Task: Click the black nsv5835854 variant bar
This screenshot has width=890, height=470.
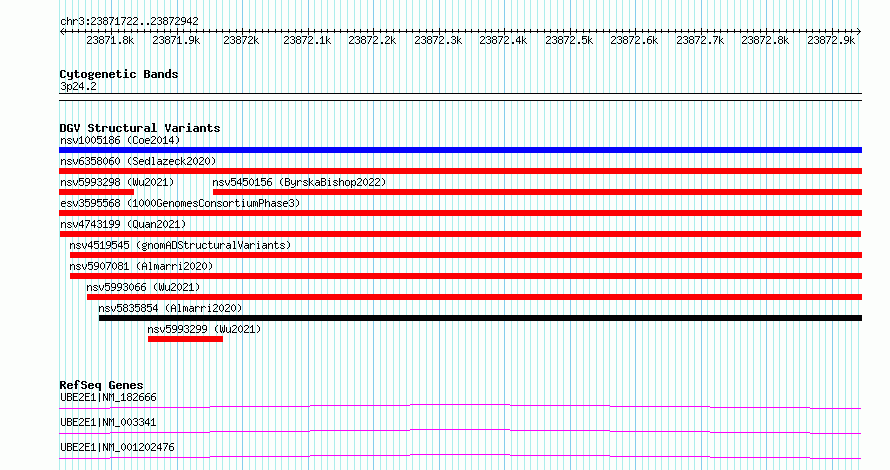Action: click(x=480, y=318)
